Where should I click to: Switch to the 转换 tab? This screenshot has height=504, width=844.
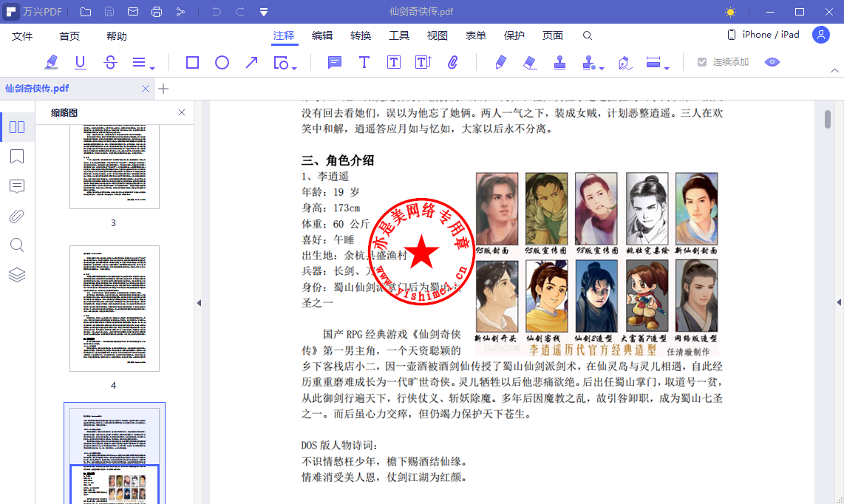click(361, 35)
